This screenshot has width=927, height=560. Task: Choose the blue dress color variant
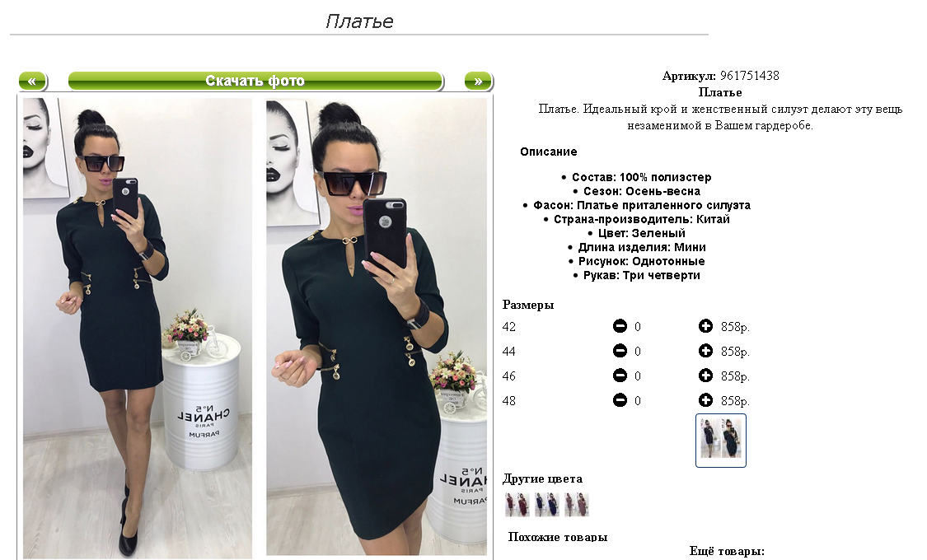tap(547, 505)
